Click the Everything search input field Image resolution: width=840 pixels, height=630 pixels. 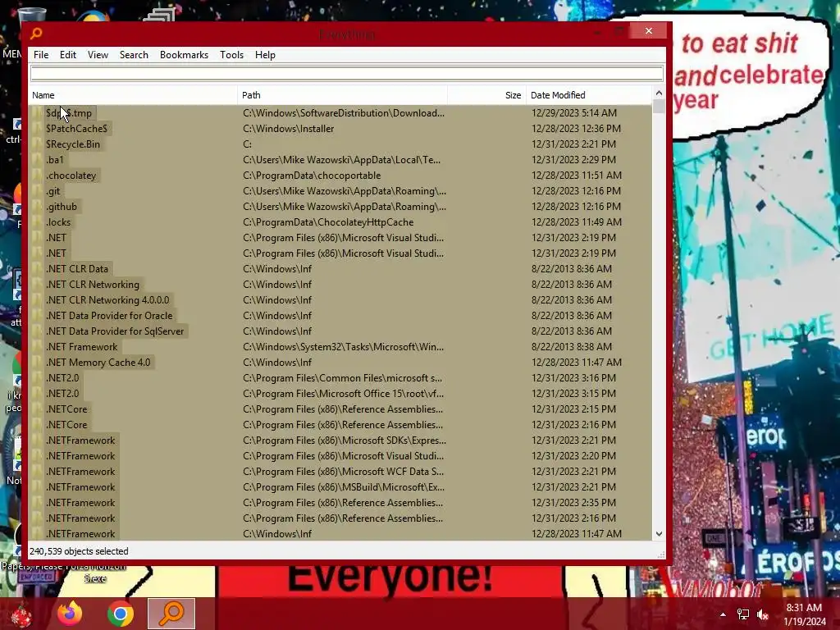click(347, 73)
